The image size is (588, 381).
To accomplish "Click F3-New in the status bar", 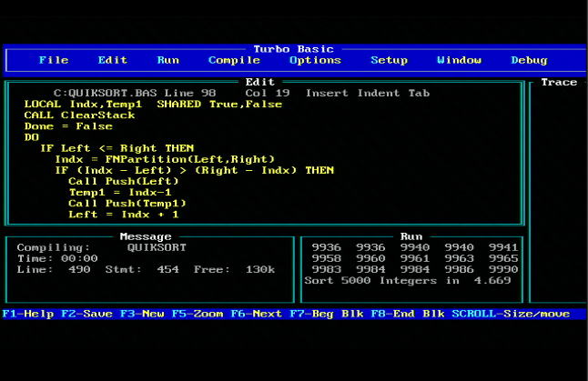I will coord(142,314).
